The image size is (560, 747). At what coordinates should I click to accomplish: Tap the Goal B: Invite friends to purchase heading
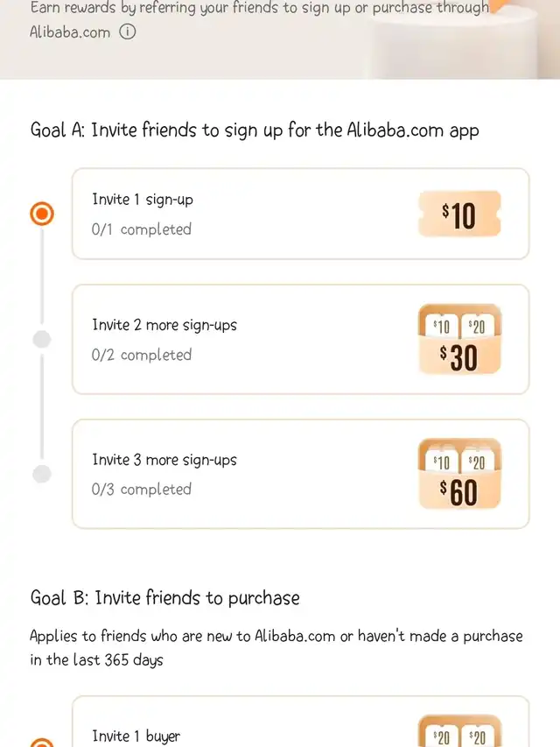pyautogui.click(x=164, y=598)
